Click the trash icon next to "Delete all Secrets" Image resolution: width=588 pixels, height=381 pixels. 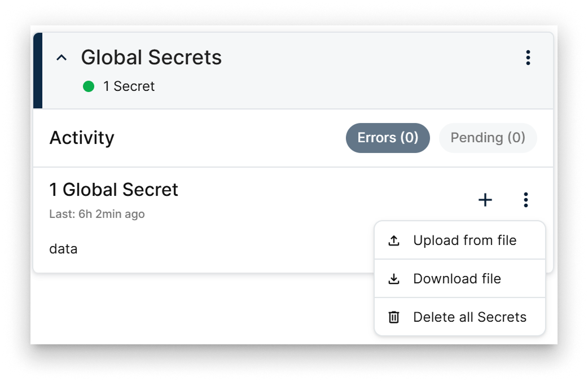coord(392,317)
